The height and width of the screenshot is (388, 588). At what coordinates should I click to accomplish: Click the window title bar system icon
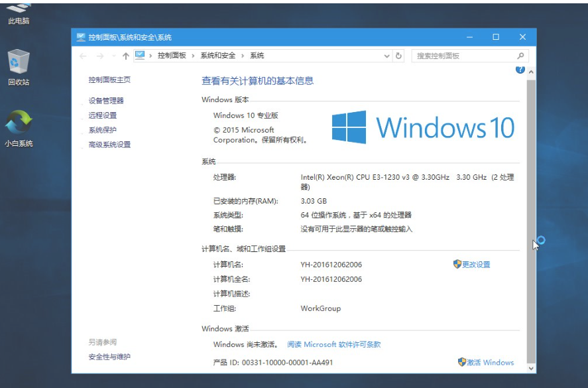pyautogui.click(x=81, y=36)
